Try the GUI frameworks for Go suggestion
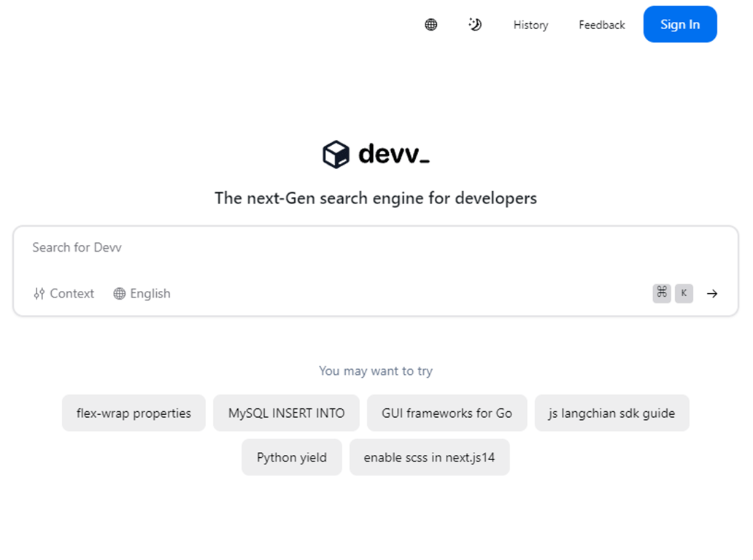The width and height of the screenshot is (753, 560). click(x=447, y=413)
